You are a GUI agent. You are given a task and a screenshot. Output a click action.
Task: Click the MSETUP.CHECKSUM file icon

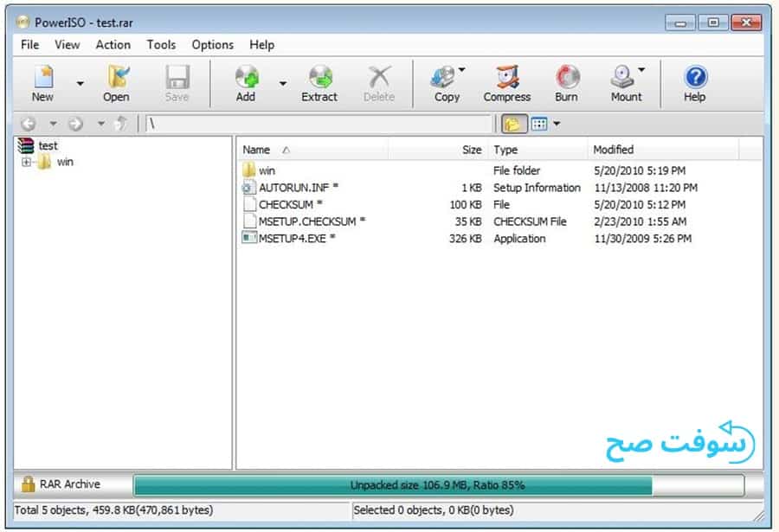249,221
